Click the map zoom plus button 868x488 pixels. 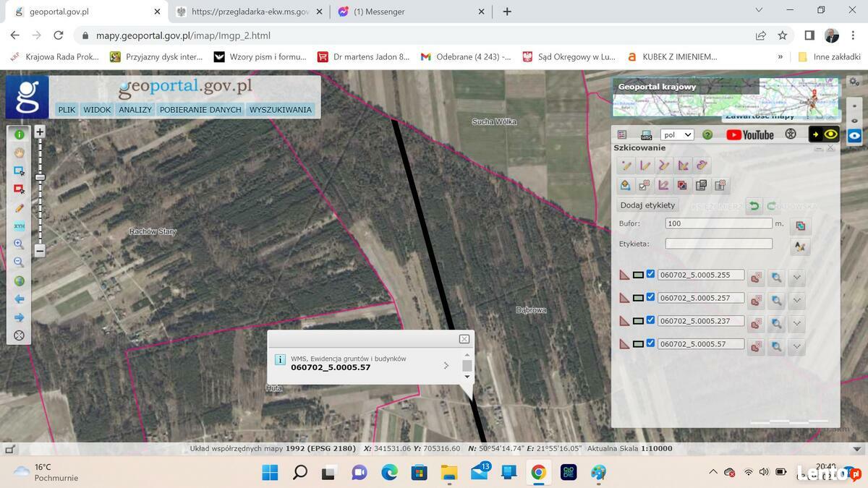click(40, 132)
